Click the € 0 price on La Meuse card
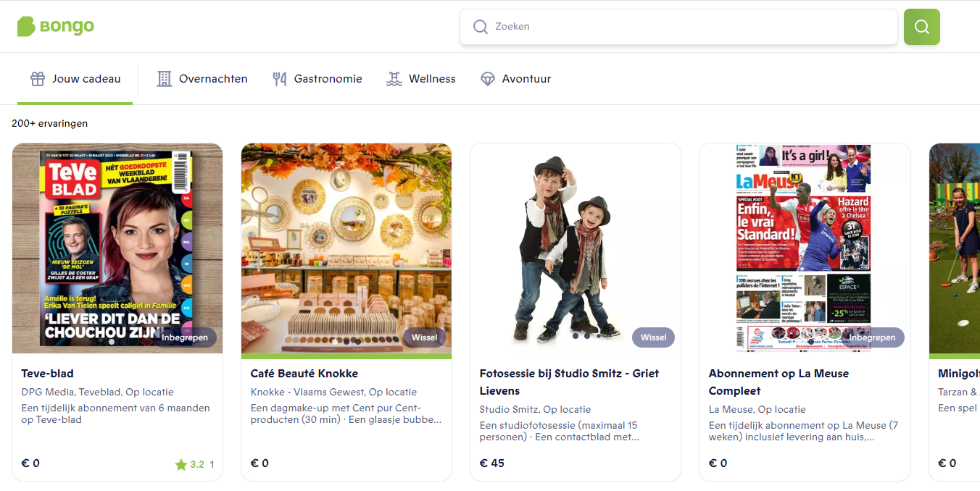The image size is (980, 491). pos(718,463)
